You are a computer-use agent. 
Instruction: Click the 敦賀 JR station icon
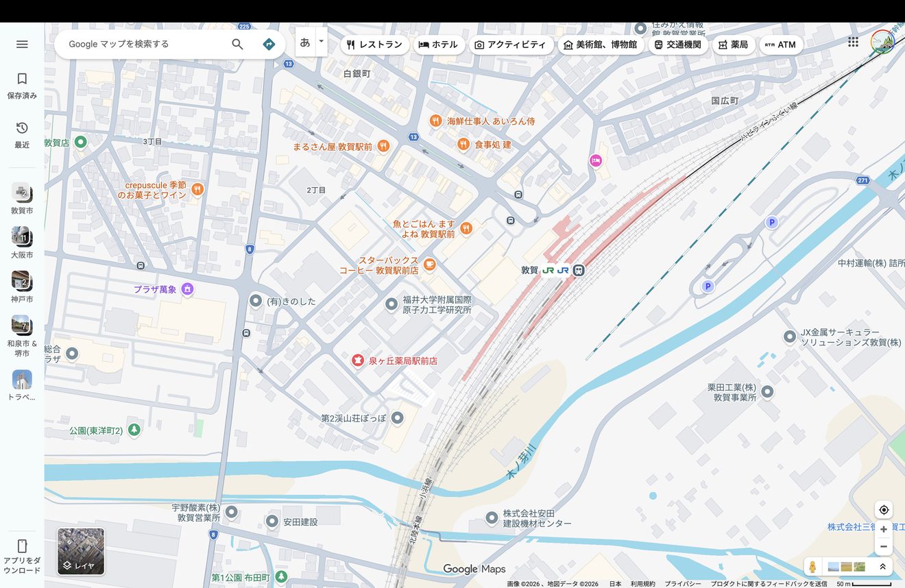point(579,270)
